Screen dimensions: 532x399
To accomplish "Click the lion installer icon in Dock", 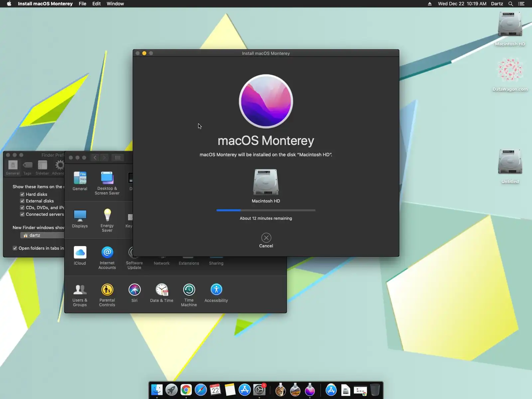I will (x=281, y=390).
